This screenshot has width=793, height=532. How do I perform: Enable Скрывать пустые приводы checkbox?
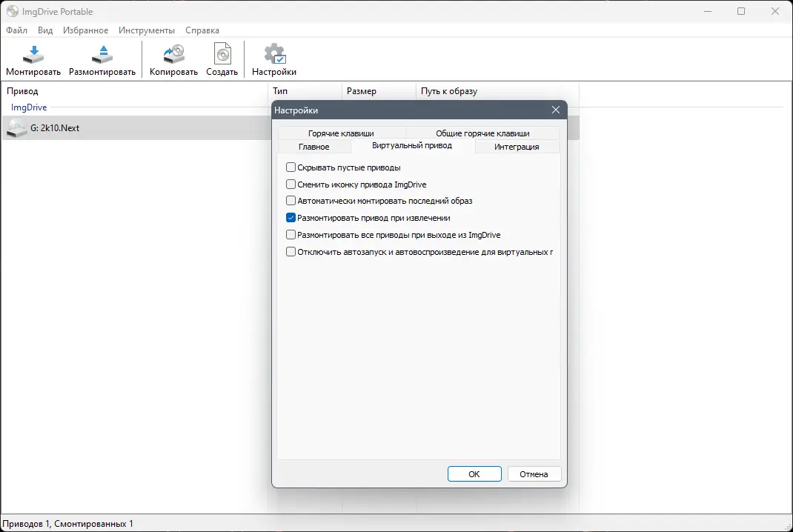(291, 167)
